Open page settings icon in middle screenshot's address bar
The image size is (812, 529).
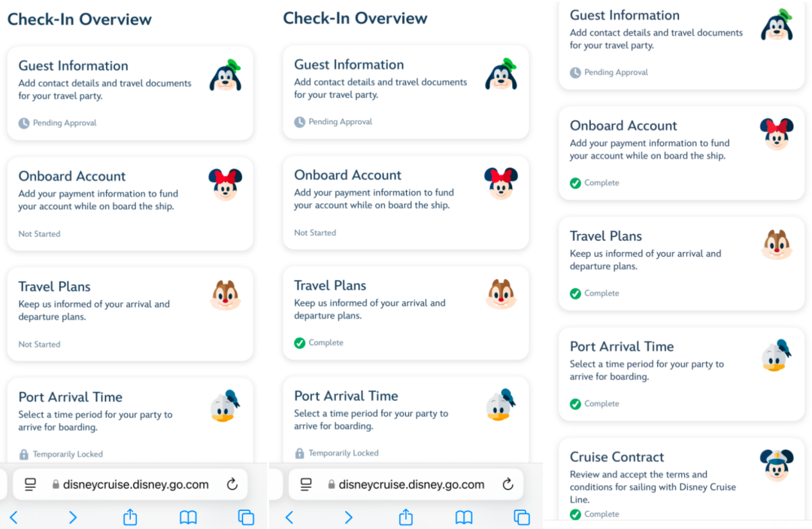[x=306, y=485]
